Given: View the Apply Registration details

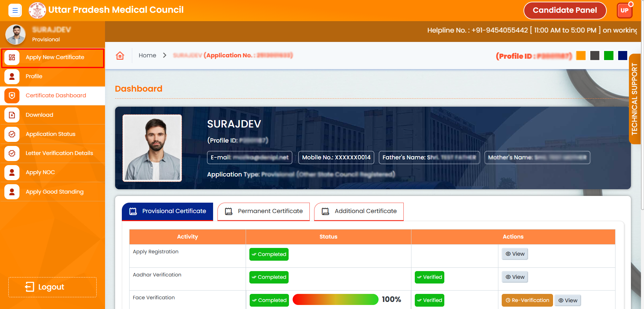Looking at the screenshot, I should point(515,254).
